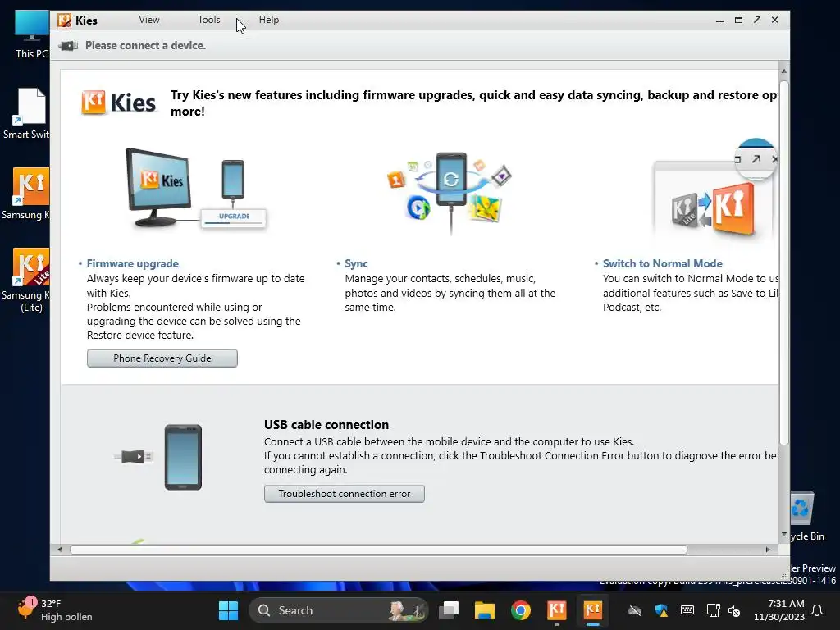The image size is (840, 630).
Task: Open Google Chrome from taskbar
Action: click(x=521, y=610)
